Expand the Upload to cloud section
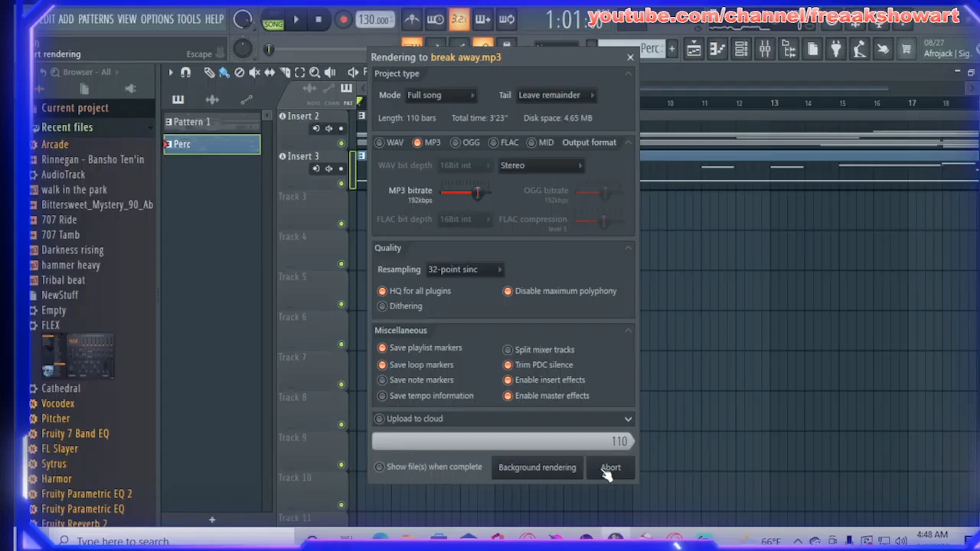Viewport: 980px width, 551px height. 628,419
